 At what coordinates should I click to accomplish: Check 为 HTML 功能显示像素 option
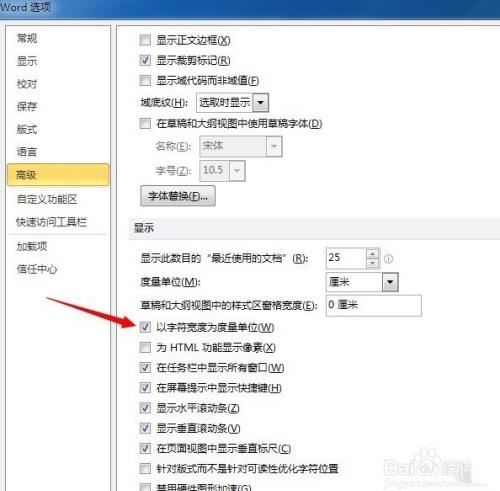point(145,348)
